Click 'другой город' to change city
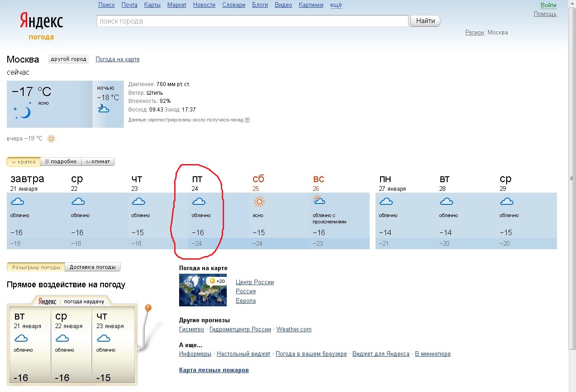The image size is (576, 392). coord(68,59)
